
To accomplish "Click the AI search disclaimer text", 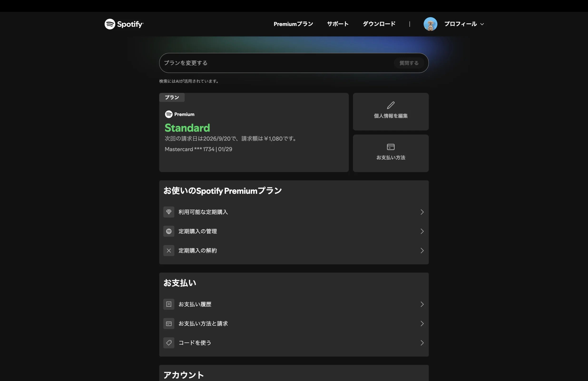I will pyautogui.click(x=189, y=81).
